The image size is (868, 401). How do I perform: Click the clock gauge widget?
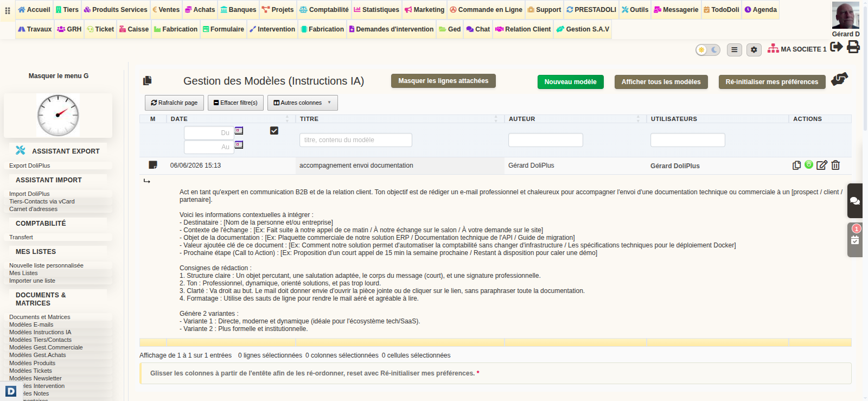(58, 115)
